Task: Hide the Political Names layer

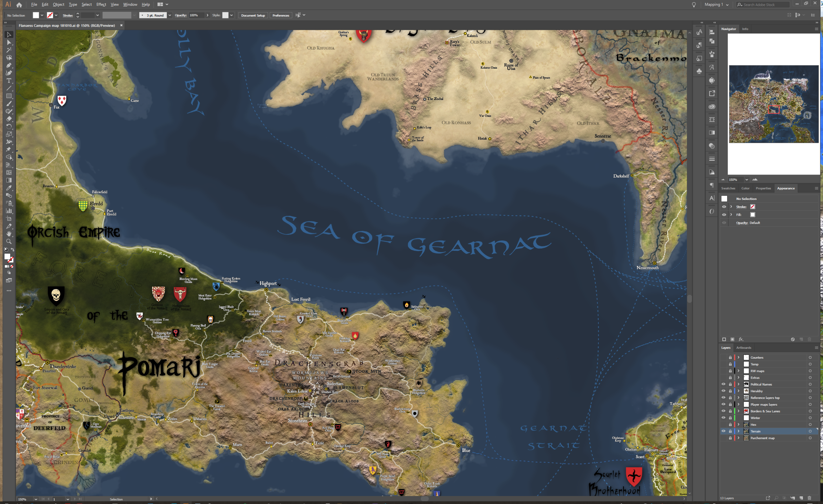Action: tap(723, 384)
